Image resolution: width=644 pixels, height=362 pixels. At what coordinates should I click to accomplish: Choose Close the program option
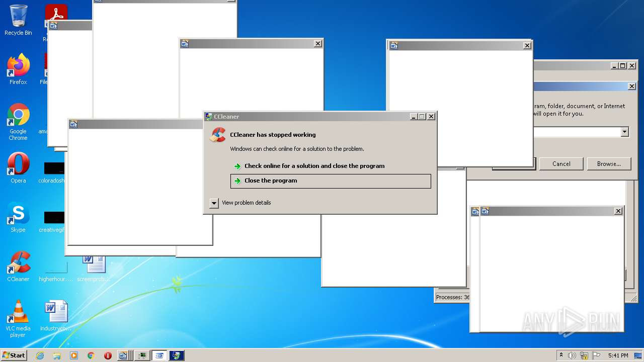[331, 181]
